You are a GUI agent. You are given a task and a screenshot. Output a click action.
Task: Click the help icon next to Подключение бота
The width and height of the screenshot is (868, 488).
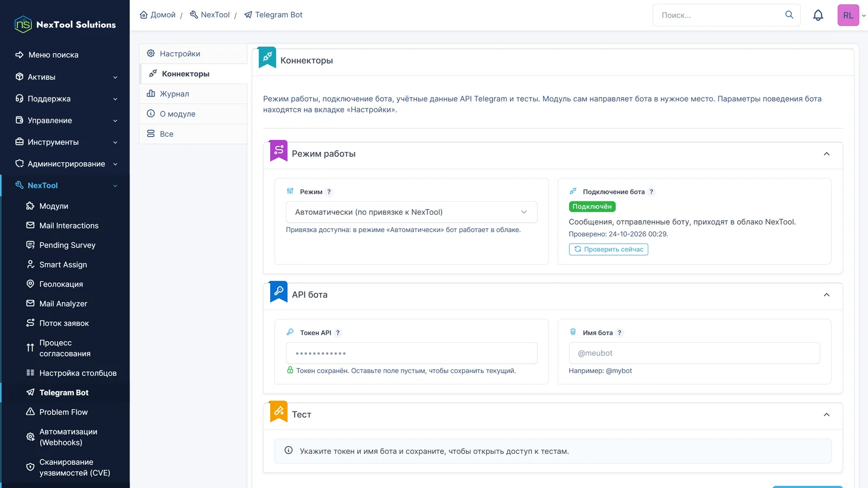(x=652, y=192)
